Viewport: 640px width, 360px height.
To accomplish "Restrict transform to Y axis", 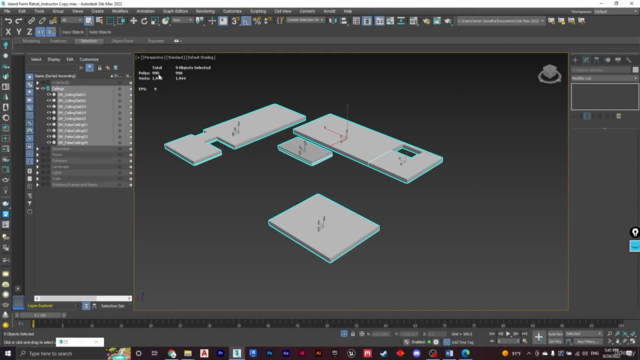I will click(19, 32).
